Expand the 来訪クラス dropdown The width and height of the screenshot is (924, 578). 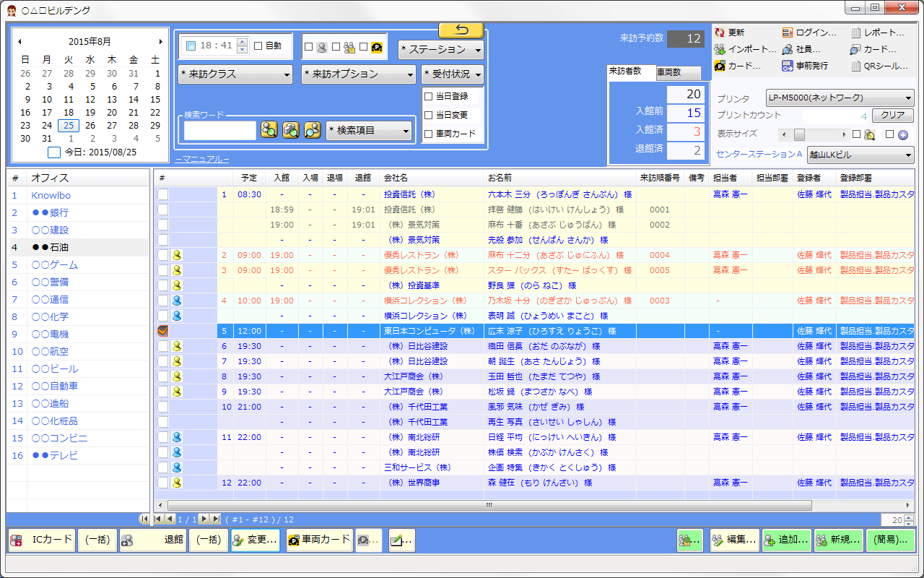(x=235, y=74)
